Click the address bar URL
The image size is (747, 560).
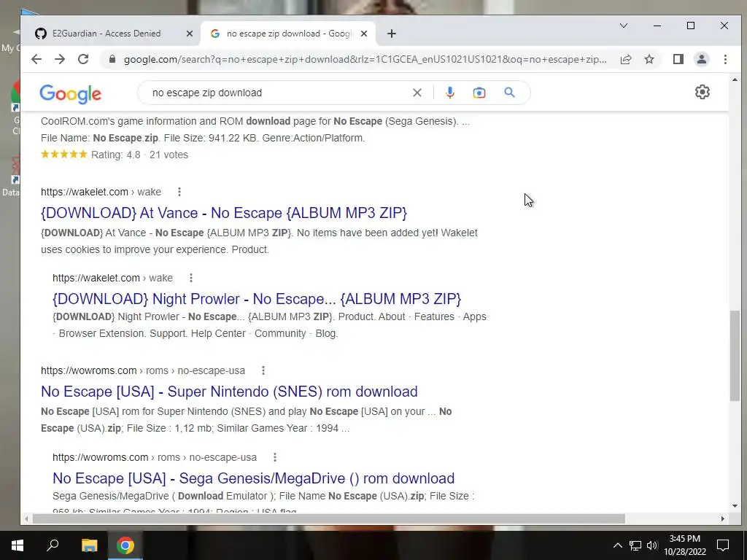click(365, 60)
